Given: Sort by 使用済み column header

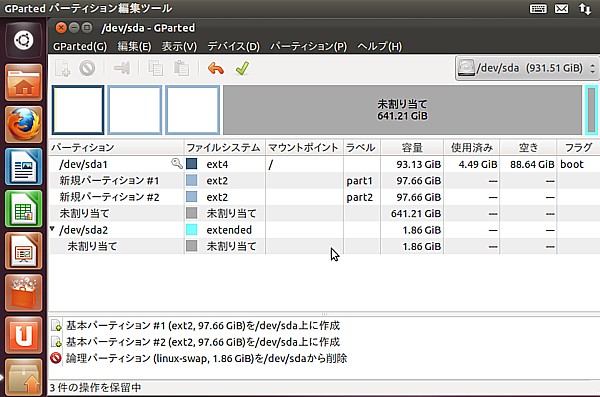Looking at the screenshot, I should point(471,147).
